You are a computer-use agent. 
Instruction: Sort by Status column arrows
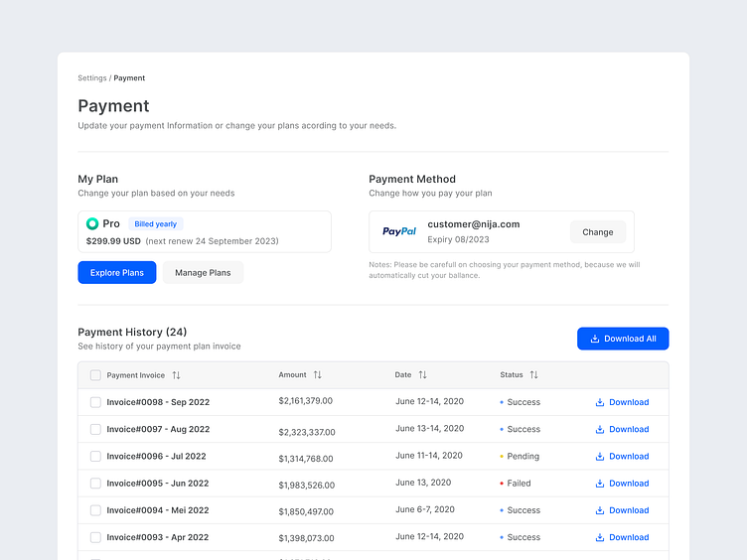coord(534,374)
